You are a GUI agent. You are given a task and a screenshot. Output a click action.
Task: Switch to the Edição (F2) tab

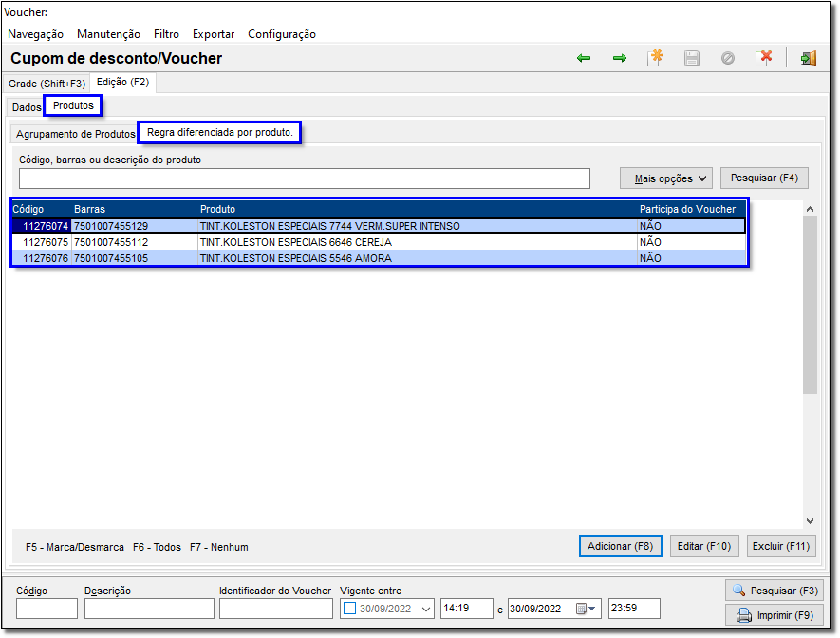coord(122,82)
